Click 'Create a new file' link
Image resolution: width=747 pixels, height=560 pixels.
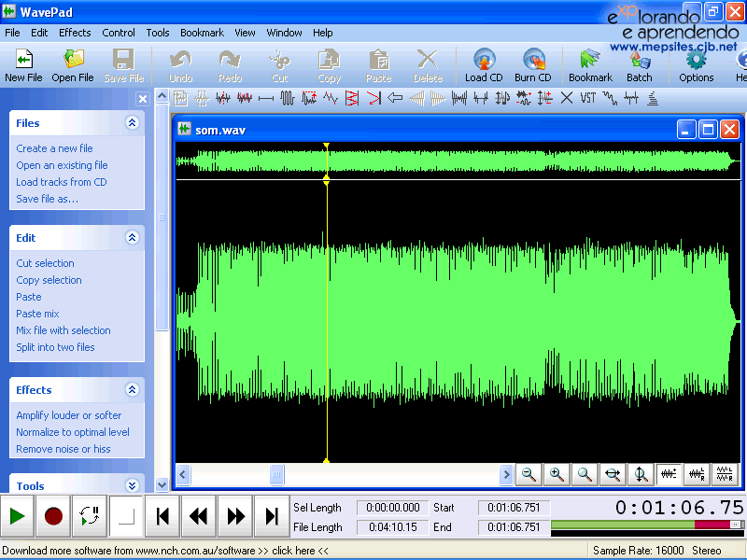[54, 148]
